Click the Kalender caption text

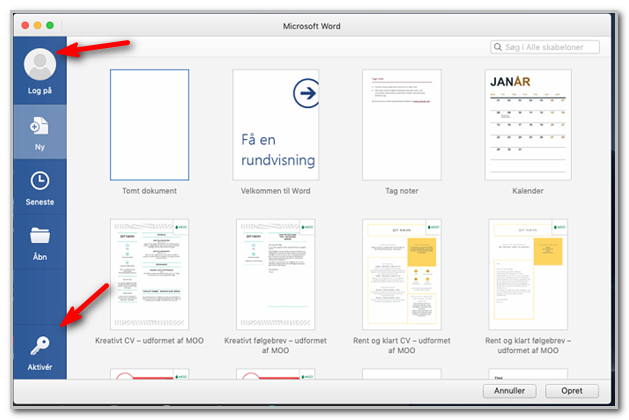click(528, 191)
